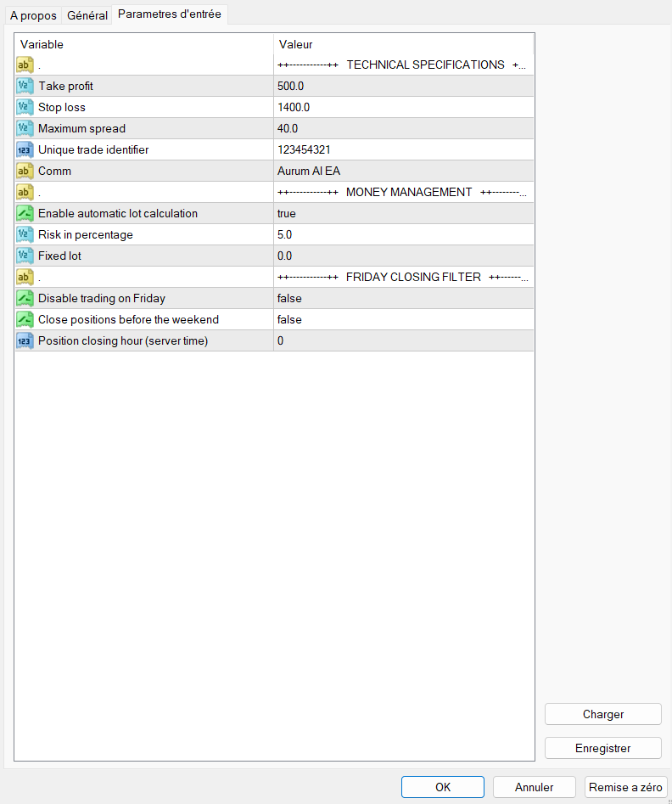This screenshot has height=804, width=672.
Task: Toggle Close positions before the weekend value
Action: (403, 319)
